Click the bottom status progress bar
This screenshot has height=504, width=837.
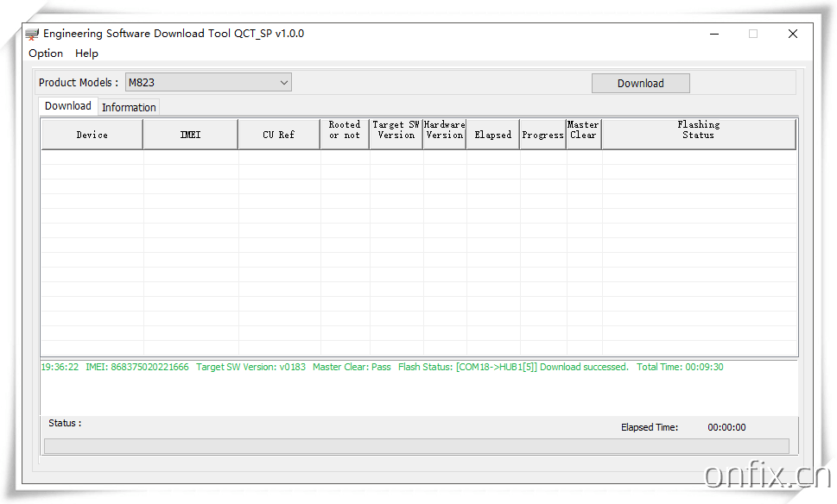coord(415,445)
